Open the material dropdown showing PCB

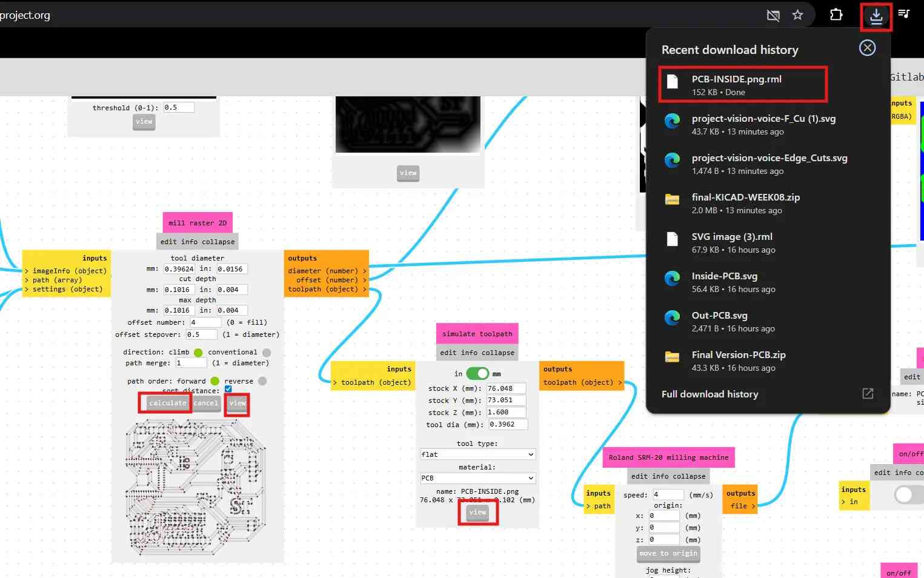coord(478,478)
